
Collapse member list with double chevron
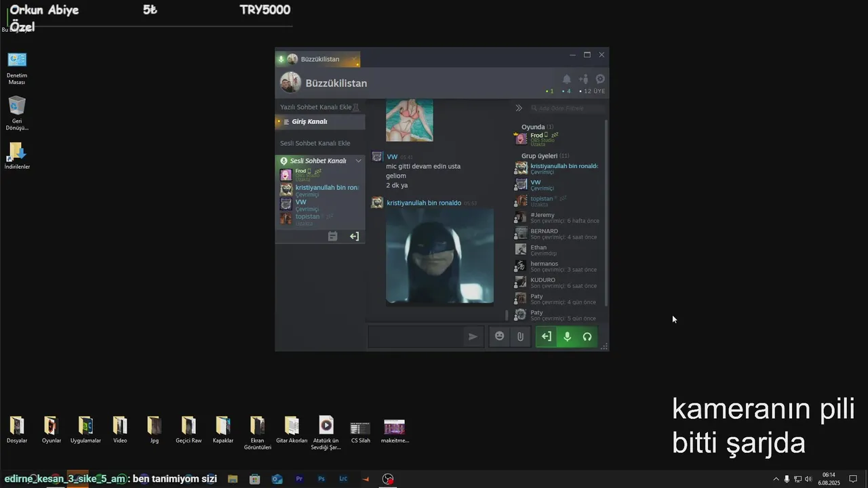(519, 108)
